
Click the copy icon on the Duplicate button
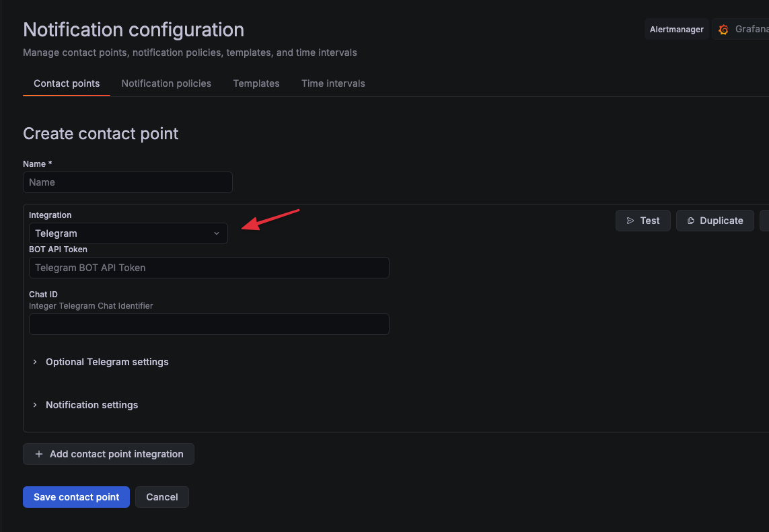coord(690,221)
